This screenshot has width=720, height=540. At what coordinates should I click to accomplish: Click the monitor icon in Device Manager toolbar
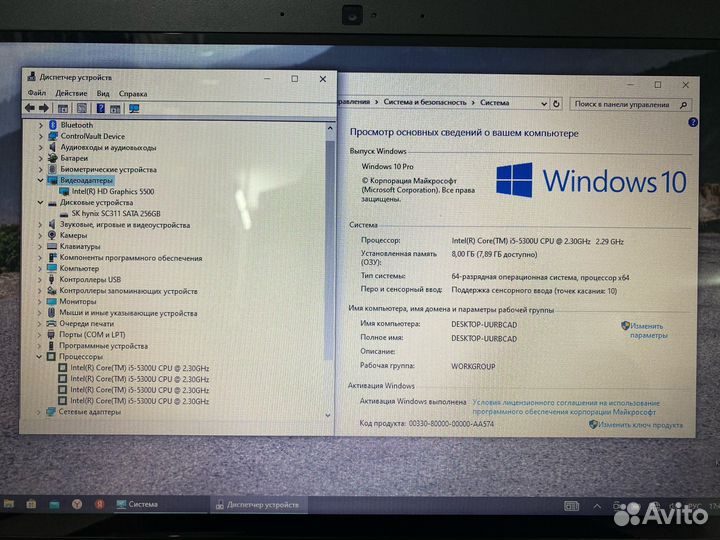pyautogui.click(x=134, y=108)
